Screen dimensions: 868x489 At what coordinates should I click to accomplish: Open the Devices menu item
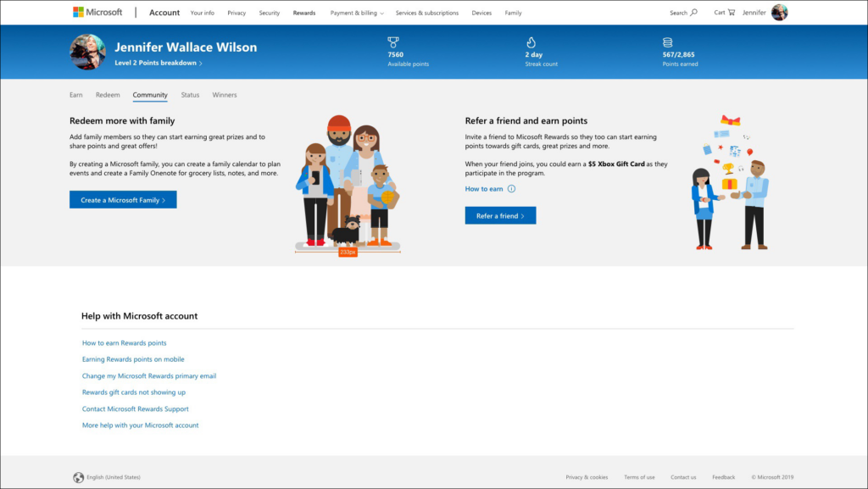pos(481,13)
